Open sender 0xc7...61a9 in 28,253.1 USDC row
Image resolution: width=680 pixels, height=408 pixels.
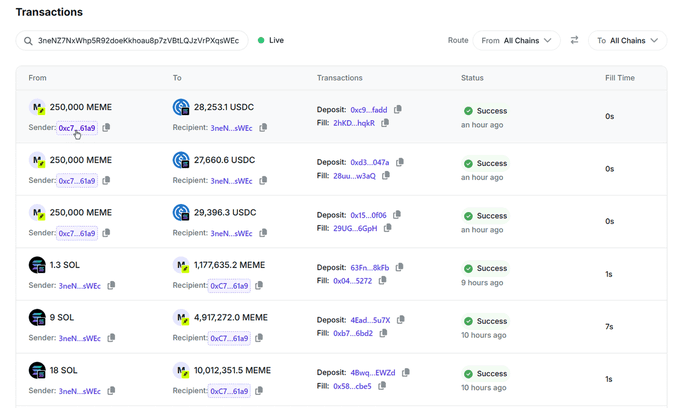pos(77,128)
